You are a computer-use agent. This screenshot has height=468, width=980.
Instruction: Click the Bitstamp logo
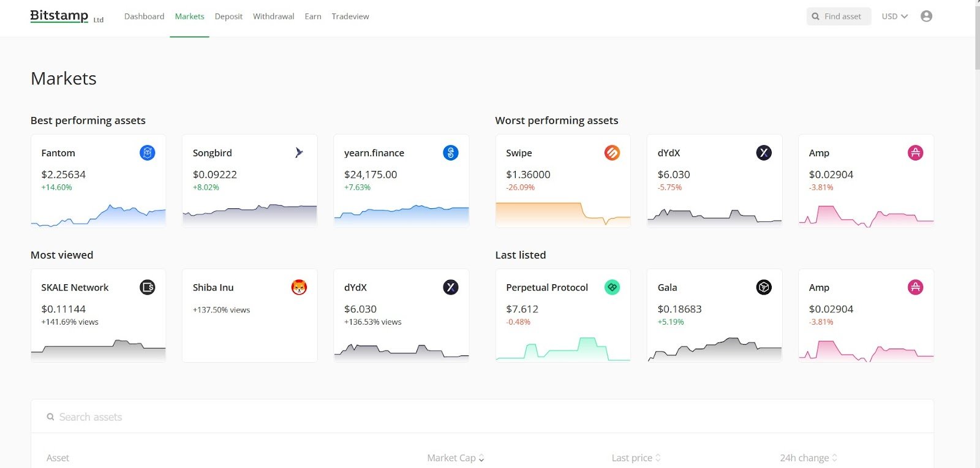coord(60,16)
